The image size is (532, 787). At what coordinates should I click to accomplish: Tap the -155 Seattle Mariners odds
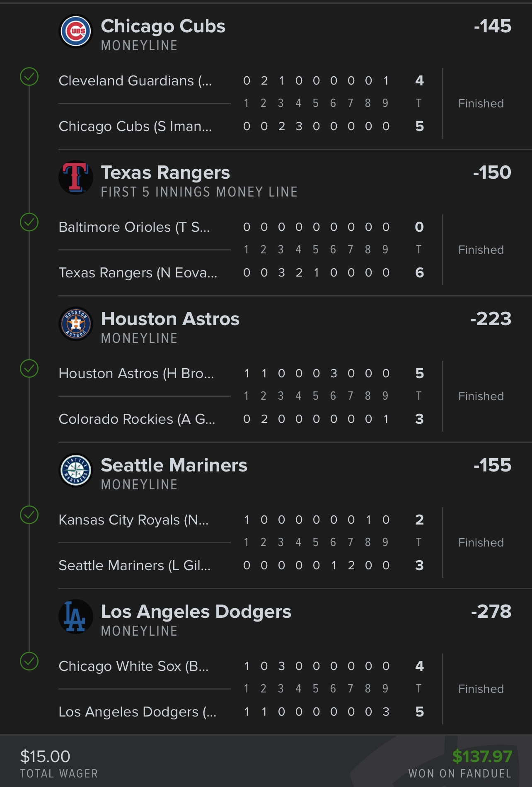[492, 465]
